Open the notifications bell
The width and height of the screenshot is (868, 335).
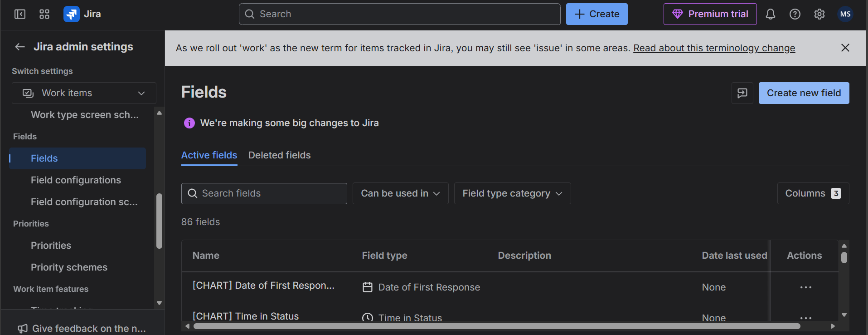771,14
